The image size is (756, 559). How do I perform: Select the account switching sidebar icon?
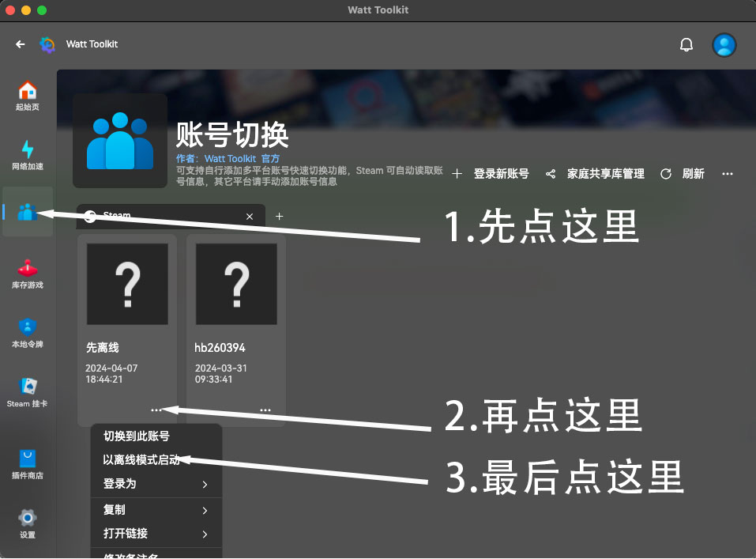28,211
